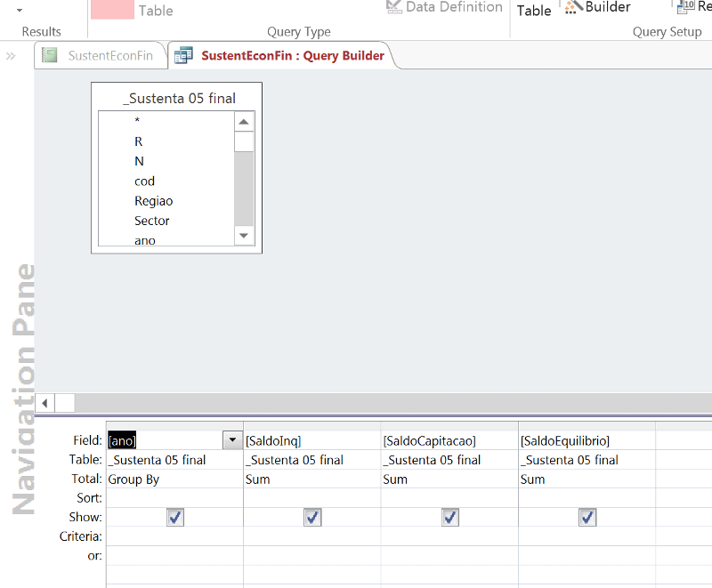Uncheck Show for the SaldoInq column
Viewport: 712px width, 588px height.
312,517
